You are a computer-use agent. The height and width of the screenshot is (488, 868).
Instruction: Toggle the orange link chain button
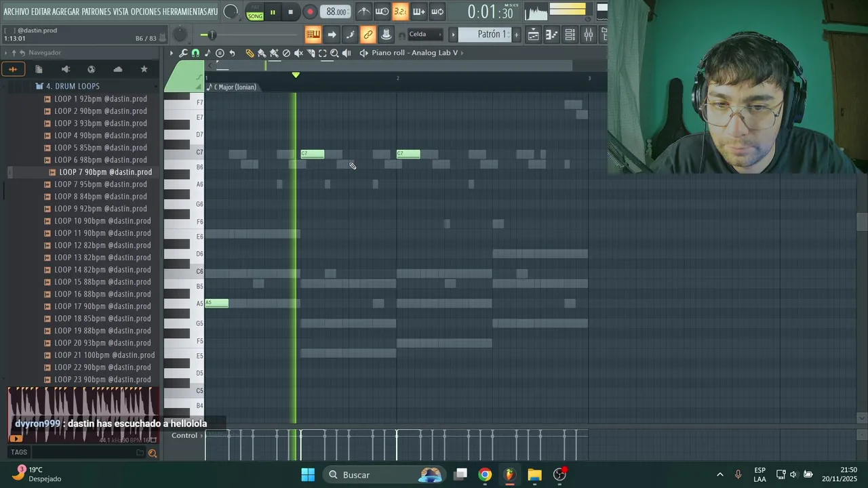pos(368,35)
